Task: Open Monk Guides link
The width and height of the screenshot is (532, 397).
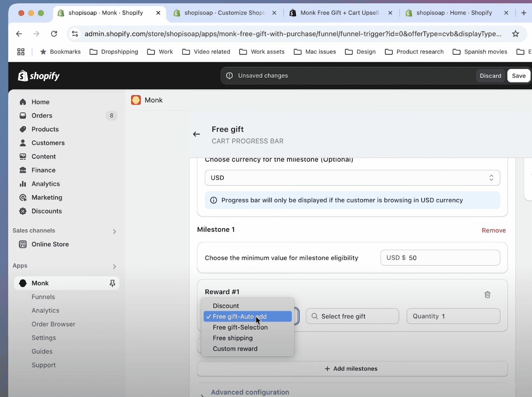Action: (x=42, y=351)
